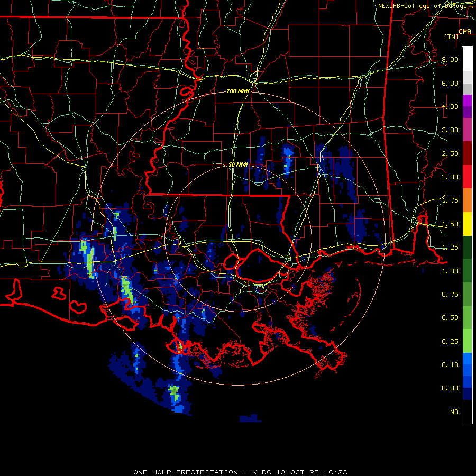
Task: Click the 6.00 legend value
Action: pos(450,83)
